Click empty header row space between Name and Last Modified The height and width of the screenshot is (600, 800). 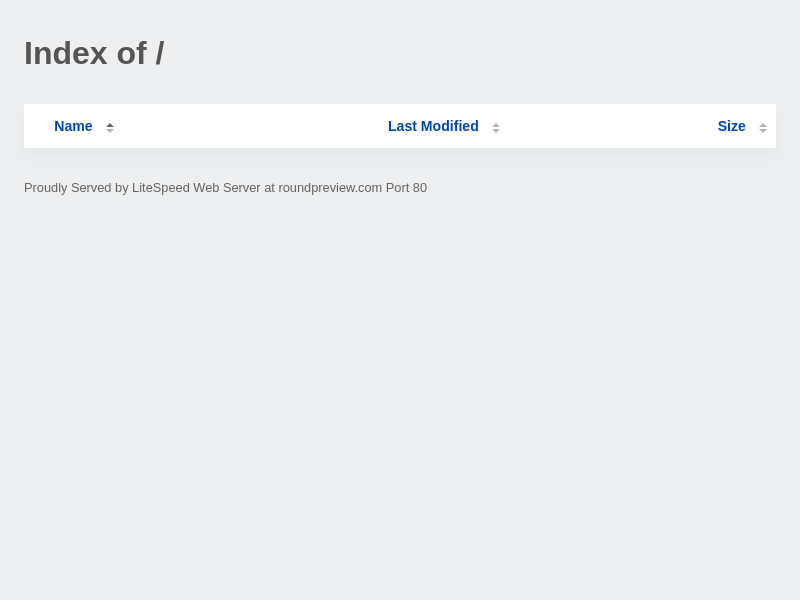250,126
